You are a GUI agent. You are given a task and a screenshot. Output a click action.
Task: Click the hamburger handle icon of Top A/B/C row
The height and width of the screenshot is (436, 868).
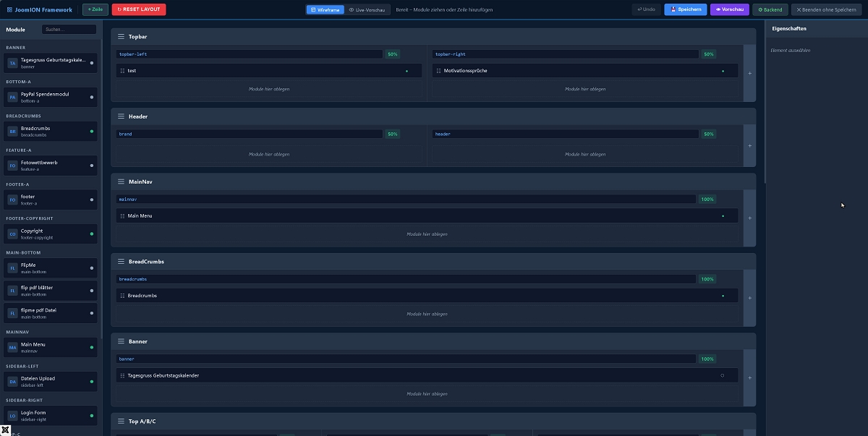122,421
